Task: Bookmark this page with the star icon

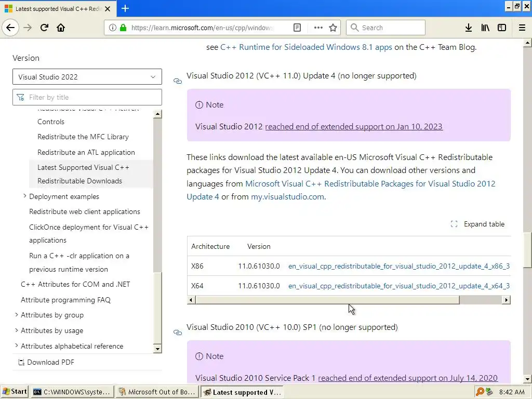Action: point(333,28)
